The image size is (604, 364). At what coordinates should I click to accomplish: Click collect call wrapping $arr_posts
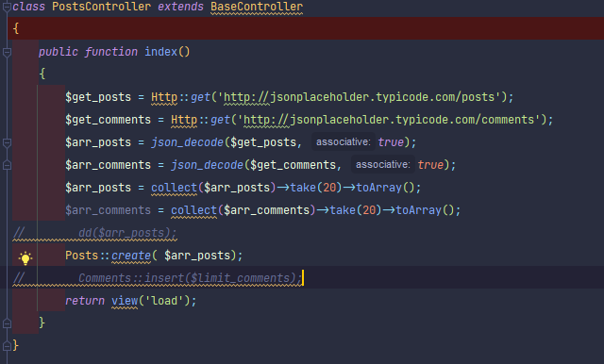(174, 188)
